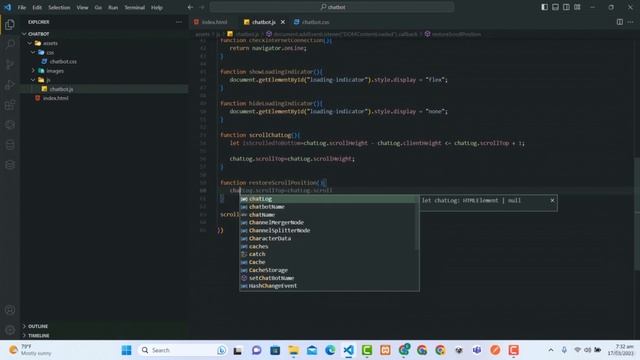The height and width of the screenshot is (360, 640).
Task: Open File Explorer in the taskbar
Action: (x=293, y=350)
